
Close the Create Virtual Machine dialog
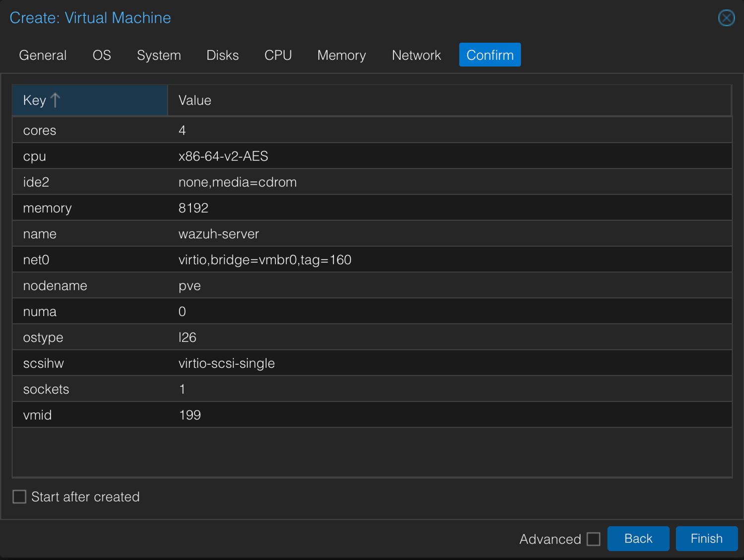(x=726, y=18)
